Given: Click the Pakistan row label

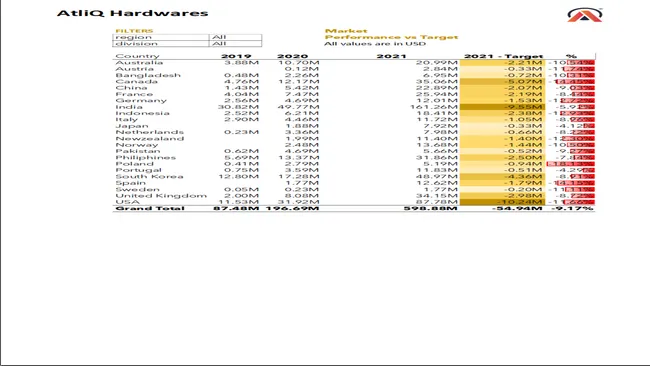Looking at the screenshot, I should tap(138, 151).
